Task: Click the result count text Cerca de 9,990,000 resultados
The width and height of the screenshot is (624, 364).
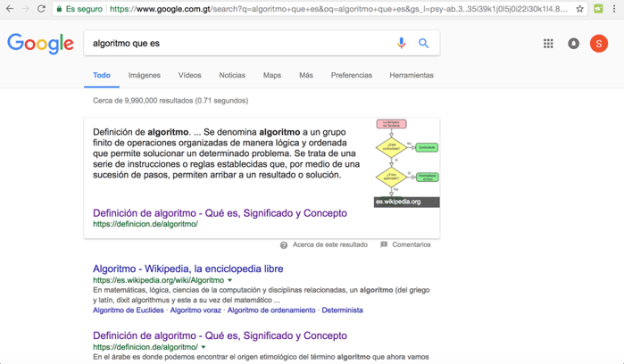Action: (x=171, y=101)
